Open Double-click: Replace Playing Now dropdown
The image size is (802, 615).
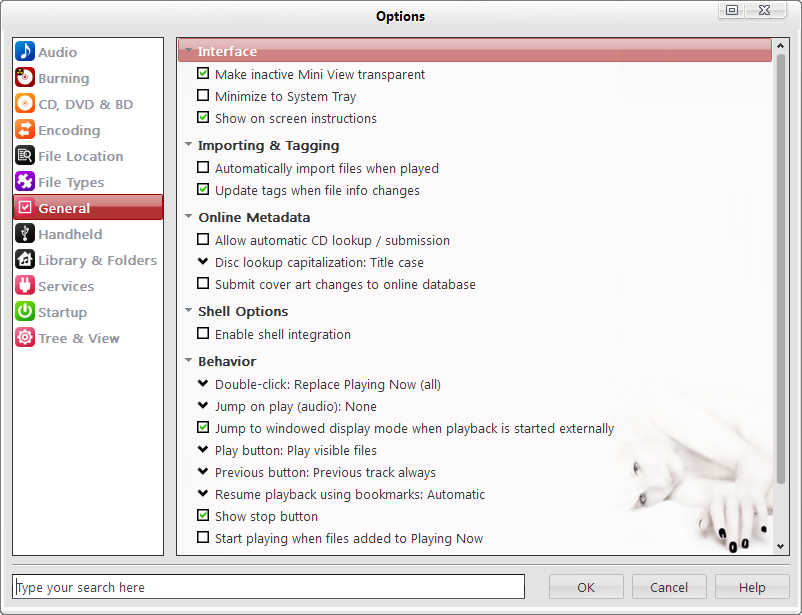tap(203, 383)
